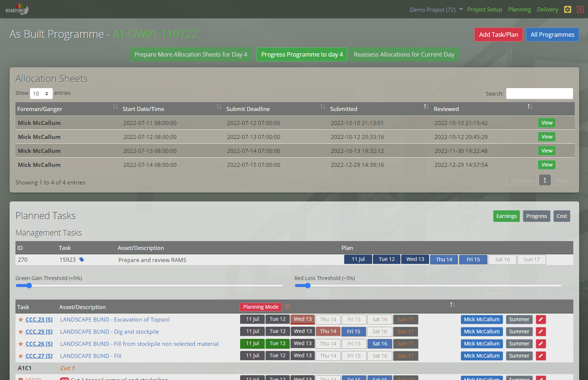Viewport: 588px width, 380px height.
Task: Switch to Progress view
Action: pos(537,216)
